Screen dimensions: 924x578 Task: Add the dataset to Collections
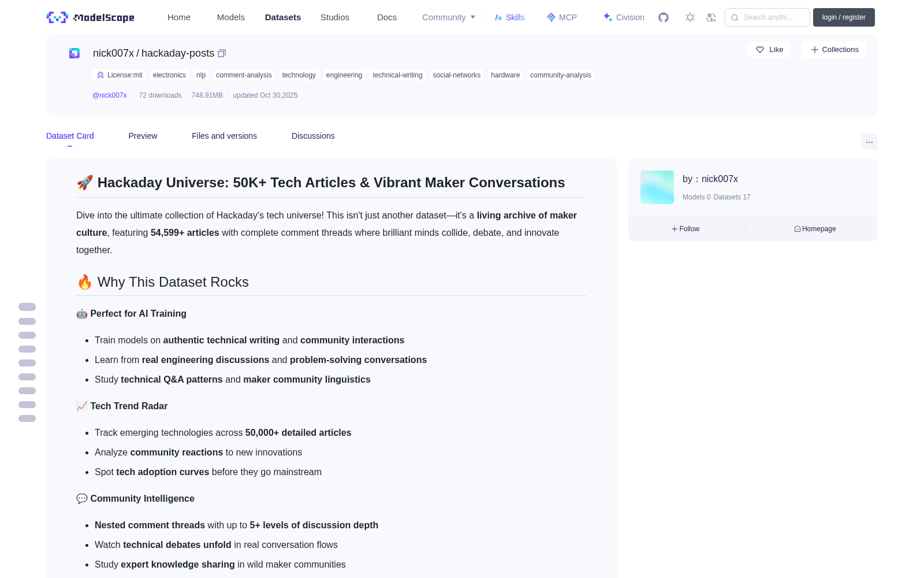coord(834,50)
